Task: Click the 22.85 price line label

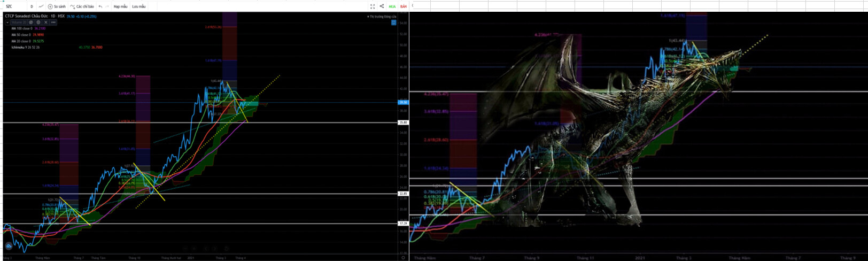Action: coord(404,194)
